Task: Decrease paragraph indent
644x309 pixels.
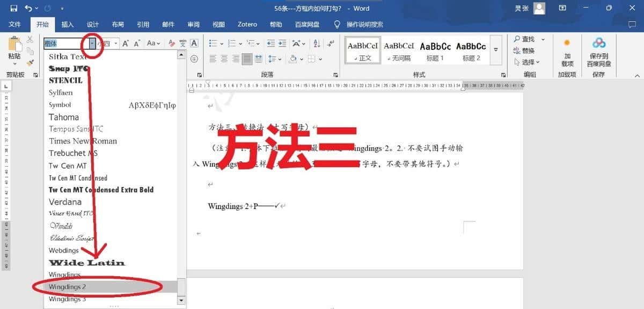Action: (x=270, y=44)
